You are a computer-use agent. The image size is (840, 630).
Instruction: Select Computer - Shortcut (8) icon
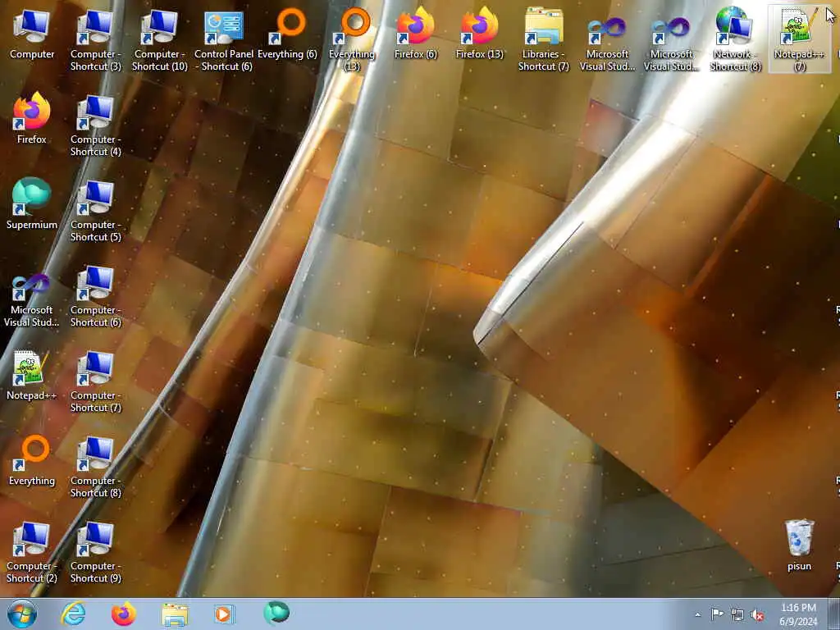tap(96, 467)
